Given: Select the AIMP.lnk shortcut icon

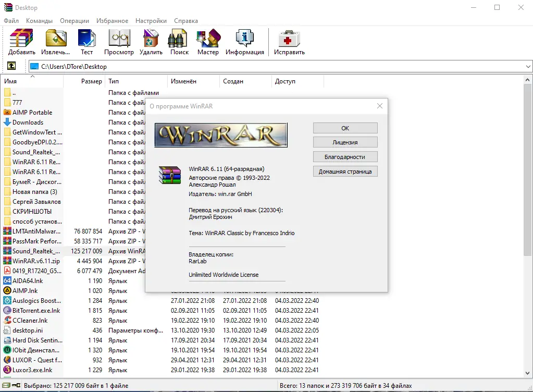Looking at the screenshot, I should tap(7, 290).
